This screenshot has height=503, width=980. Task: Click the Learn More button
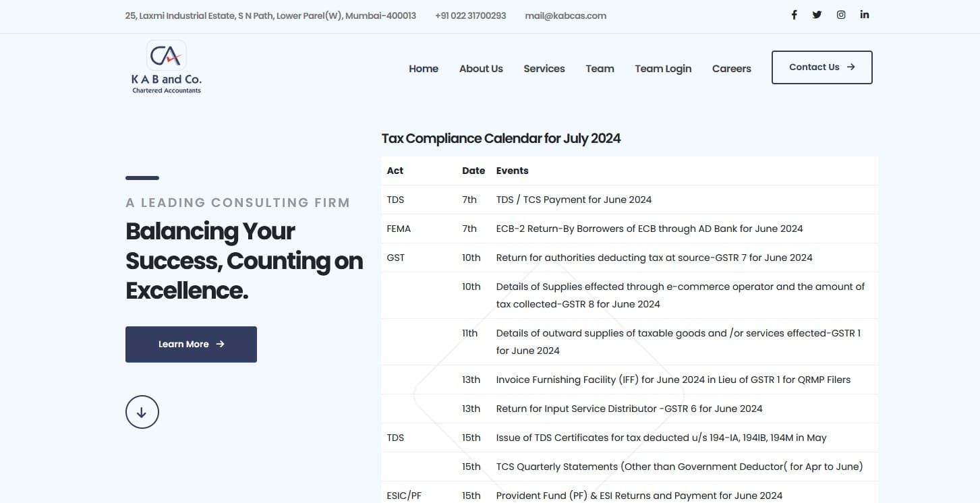[191, 345]
